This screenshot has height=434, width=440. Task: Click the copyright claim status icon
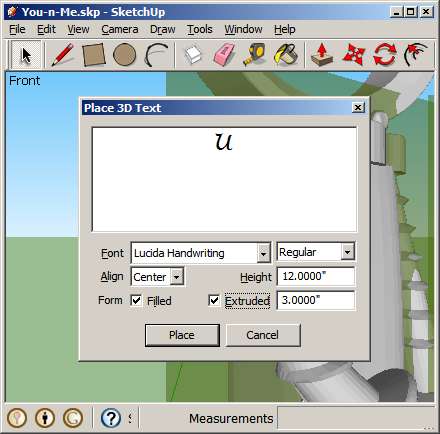73,418
